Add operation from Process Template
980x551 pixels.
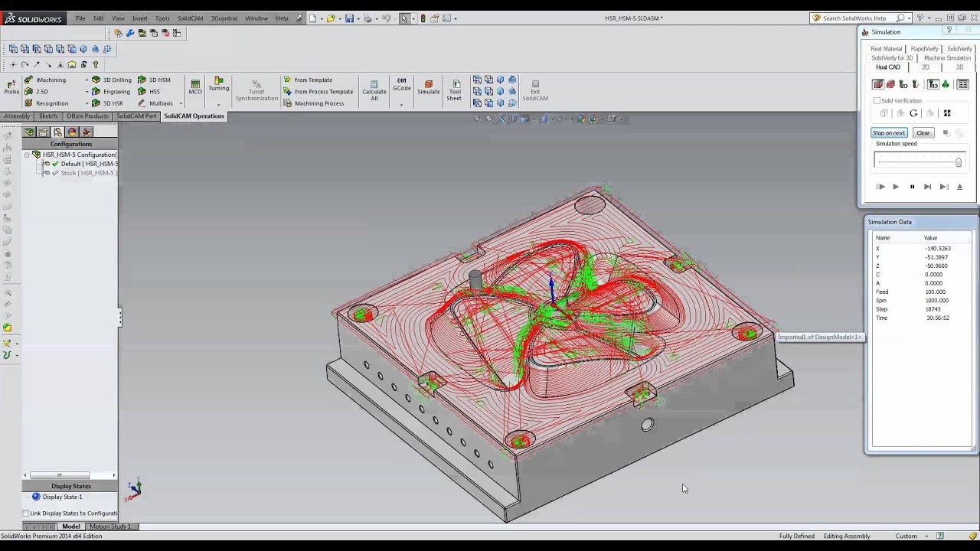pyautogui.click(x=318, y=92)
